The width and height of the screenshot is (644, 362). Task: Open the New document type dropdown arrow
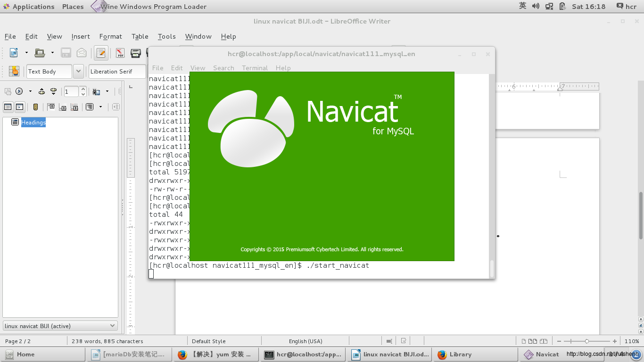[26, 53]
